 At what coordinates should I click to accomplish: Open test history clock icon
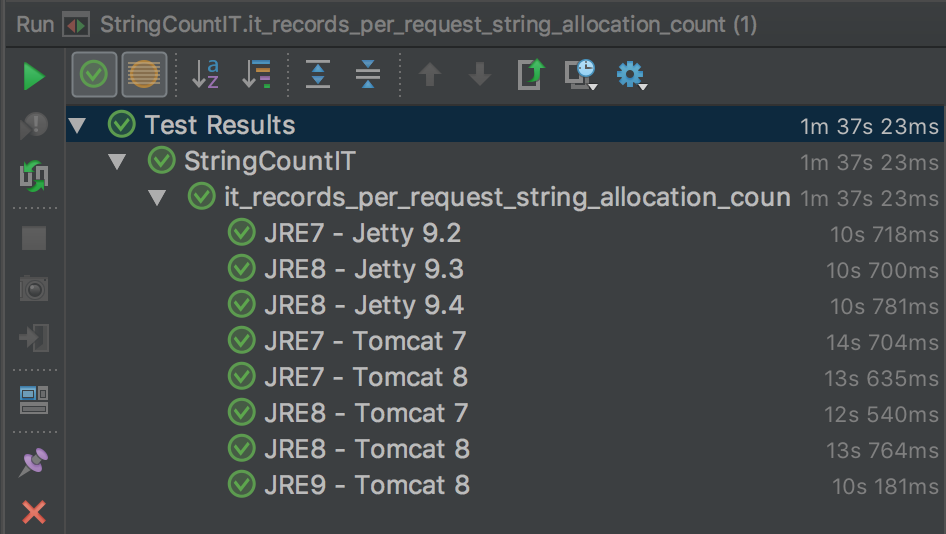tap(580, 74)
